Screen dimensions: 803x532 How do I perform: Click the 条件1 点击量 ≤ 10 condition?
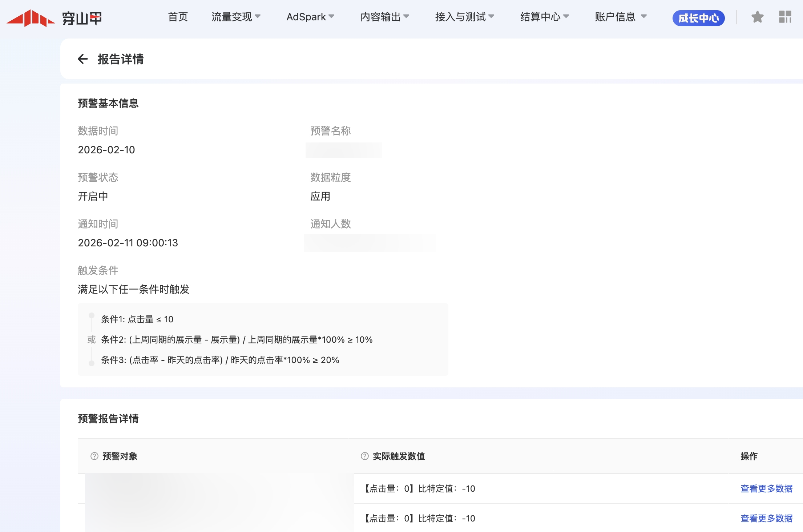coord(137,319)
